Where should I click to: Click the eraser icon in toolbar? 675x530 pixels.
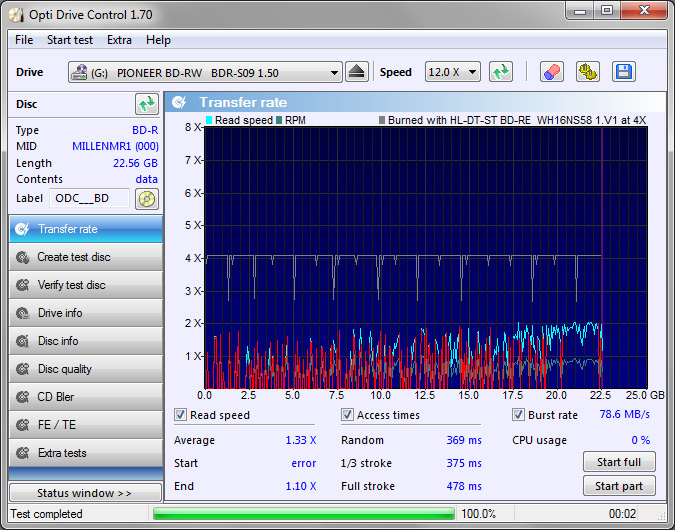[x=551, y=72]
